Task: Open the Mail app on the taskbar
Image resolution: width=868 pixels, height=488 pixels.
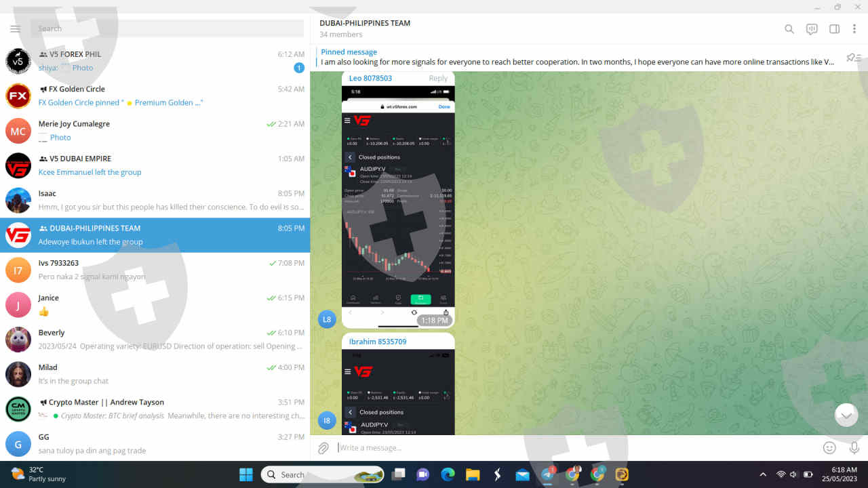Action: point(522,474)
